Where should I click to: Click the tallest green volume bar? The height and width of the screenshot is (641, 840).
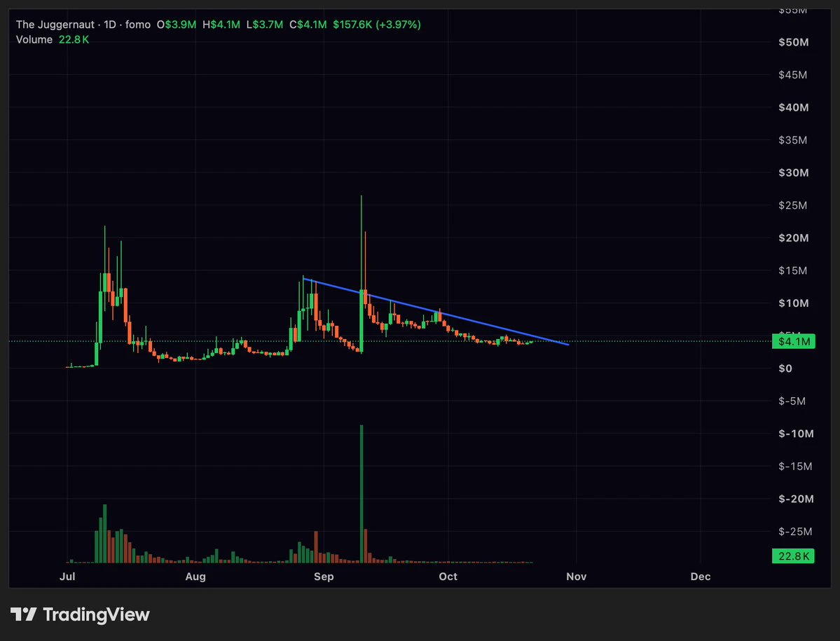(x=362, y=494)
